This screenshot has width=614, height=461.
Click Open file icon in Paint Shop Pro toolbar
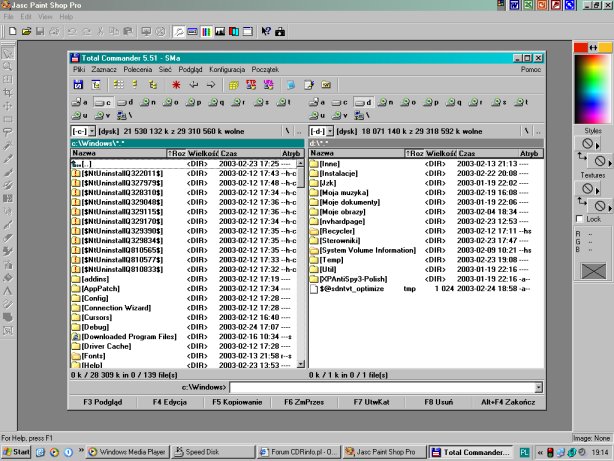coord(26,31)
